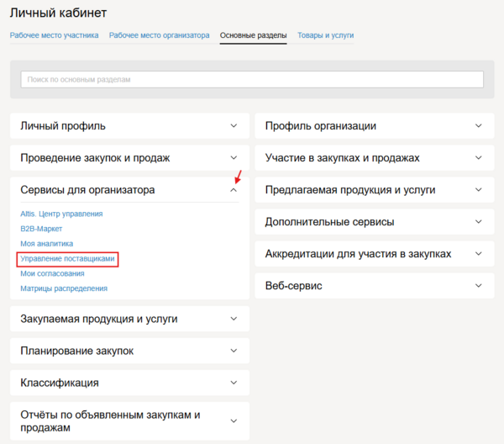This screenshot has height=444, width=504.
Task: Switch to the Товары и услуги tab
Action: [x=325, y=35]
